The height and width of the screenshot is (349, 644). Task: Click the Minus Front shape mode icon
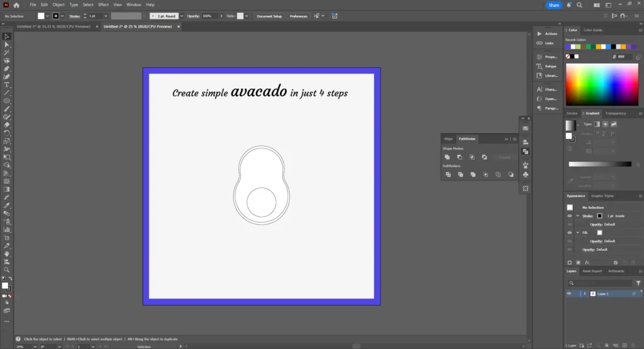coord(460,157)
